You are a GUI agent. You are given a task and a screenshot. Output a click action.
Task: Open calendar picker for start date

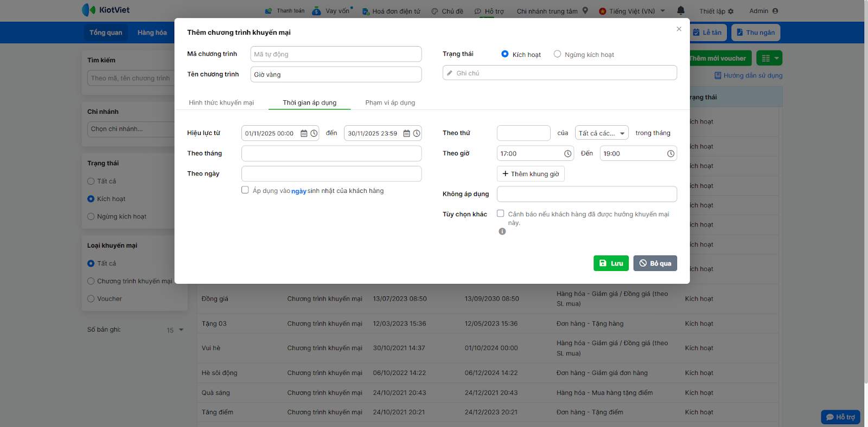[304, 133]
